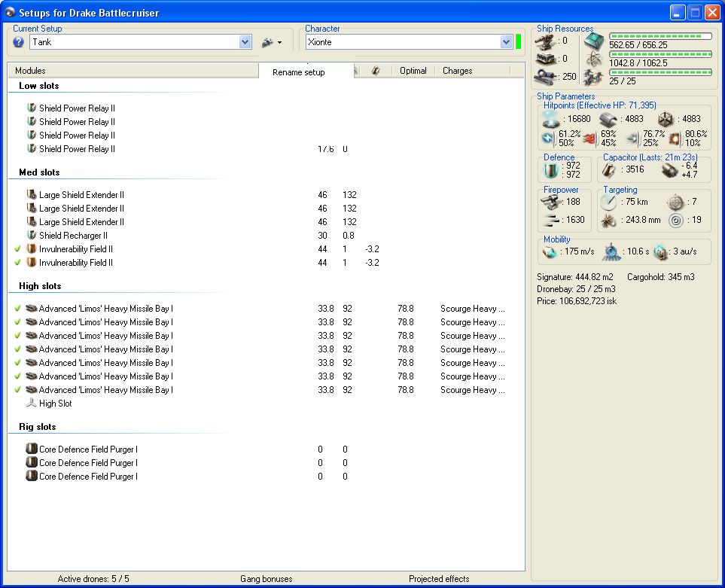Click the calibration icon showing 250
725x588 pixels.
[x=545, y=77]
